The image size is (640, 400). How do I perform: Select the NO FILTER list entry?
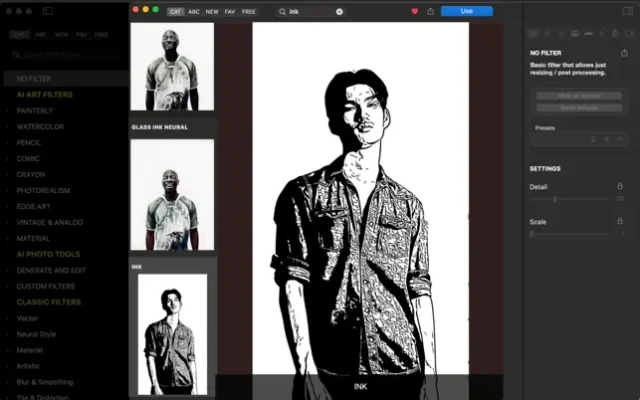pos(33,78)
